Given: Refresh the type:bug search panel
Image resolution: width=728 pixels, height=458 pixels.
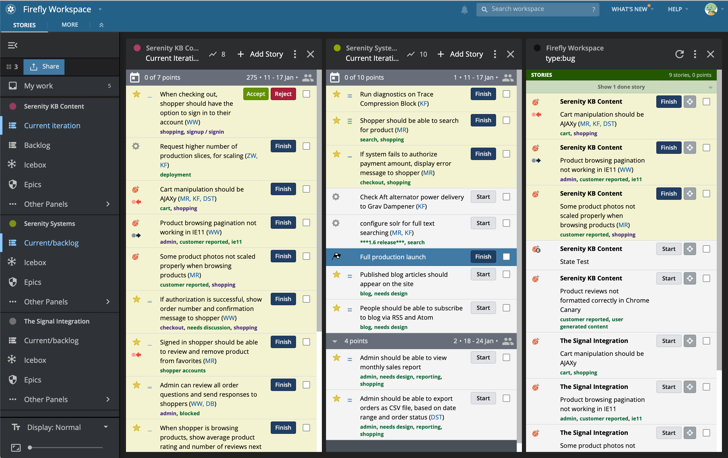Looking at the screenshot, I should (679, 54).
